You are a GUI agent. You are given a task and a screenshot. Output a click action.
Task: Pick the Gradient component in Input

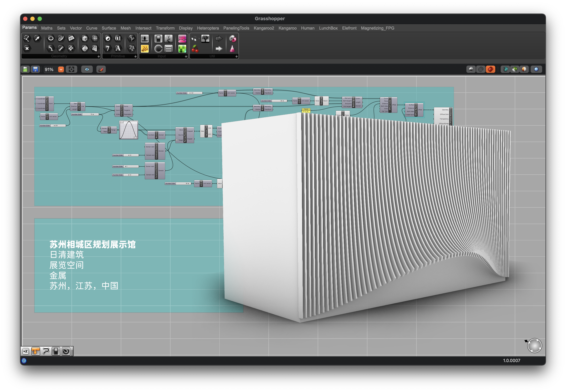182,39
